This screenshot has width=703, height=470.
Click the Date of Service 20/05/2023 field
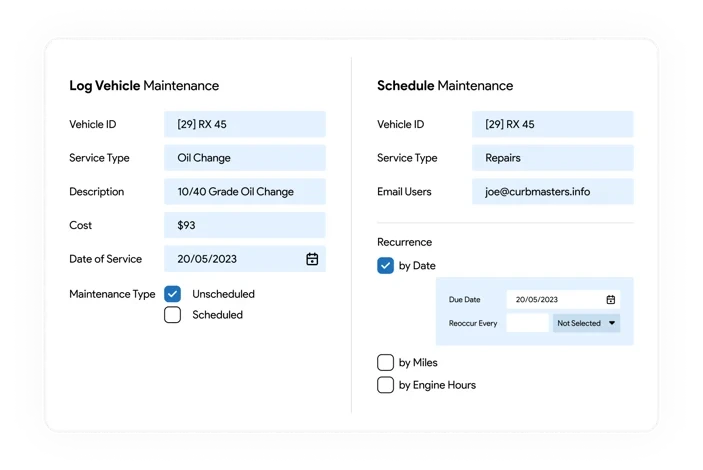[x=245, y=259]
